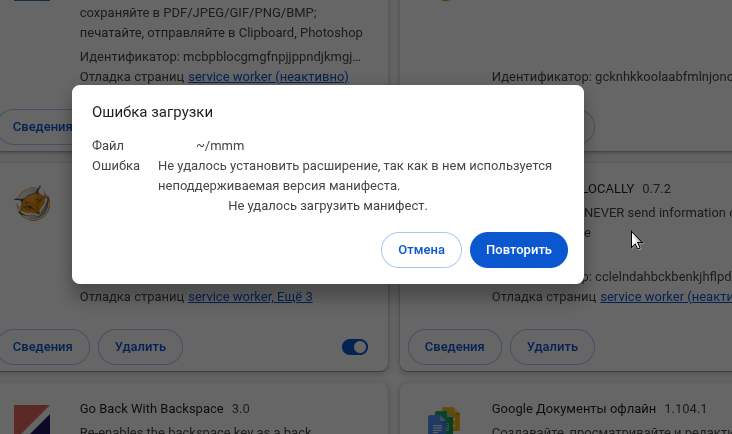
Task: Click Отмена to dismiss the error
Action: (421, 250)
